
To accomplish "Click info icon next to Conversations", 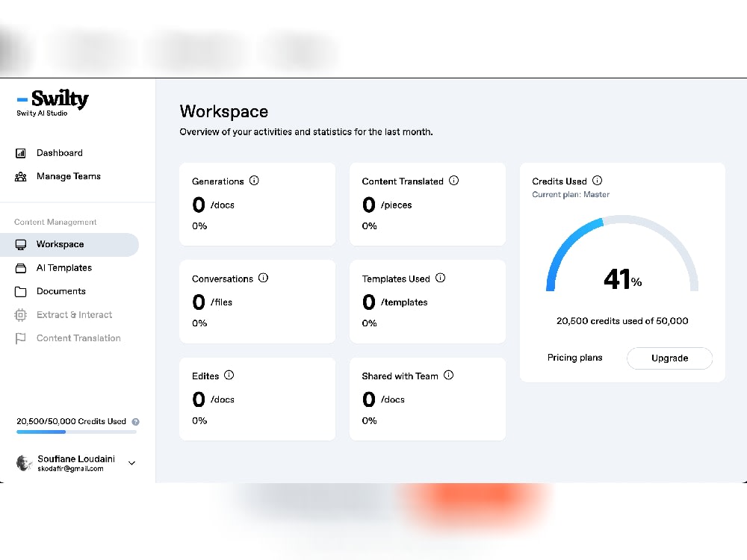I will [263, 278].
